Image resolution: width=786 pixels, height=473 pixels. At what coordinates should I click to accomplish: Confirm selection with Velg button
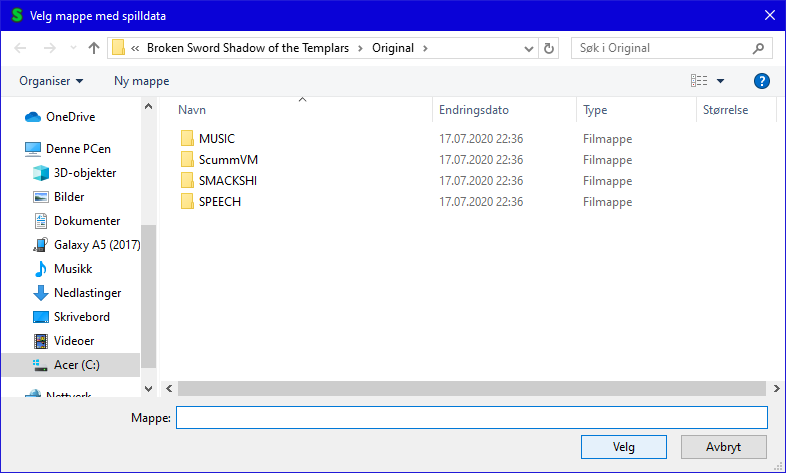tap(624, 447)
